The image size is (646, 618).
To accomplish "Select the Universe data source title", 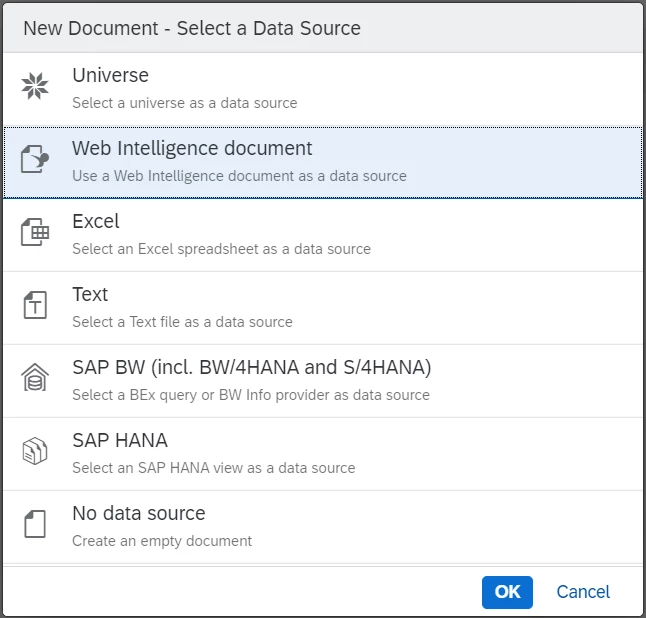I will [110, 75].
